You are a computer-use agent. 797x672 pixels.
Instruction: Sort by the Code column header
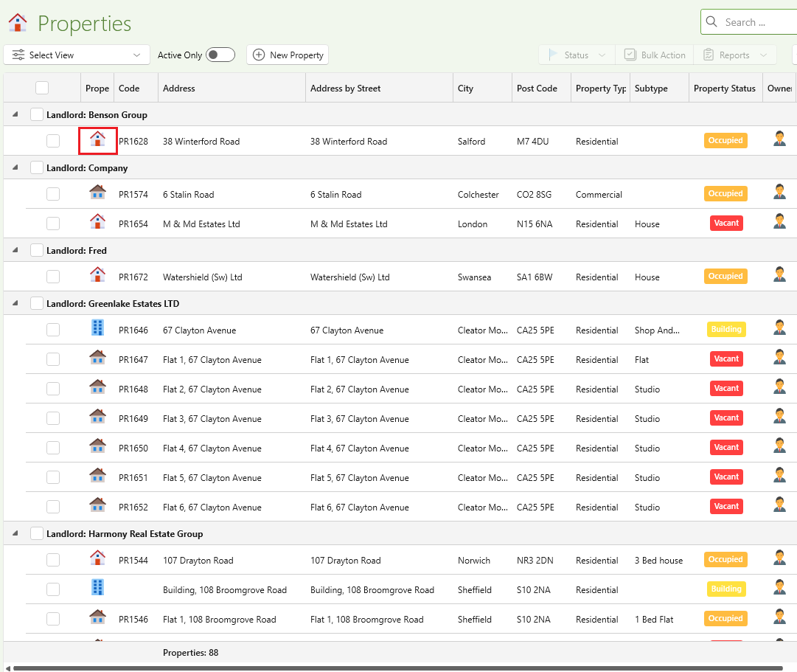tap(136, 88)
